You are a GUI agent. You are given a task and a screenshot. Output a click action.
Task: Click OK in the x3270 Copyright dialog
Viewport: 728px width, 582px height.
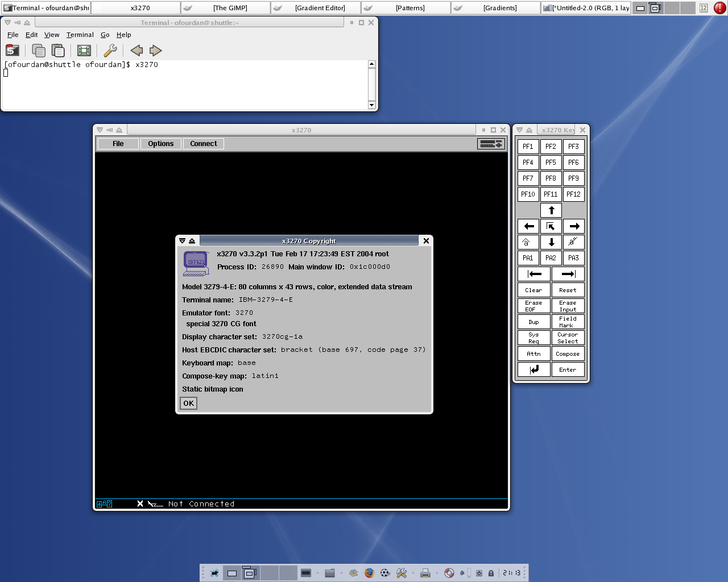coord(188,403)
